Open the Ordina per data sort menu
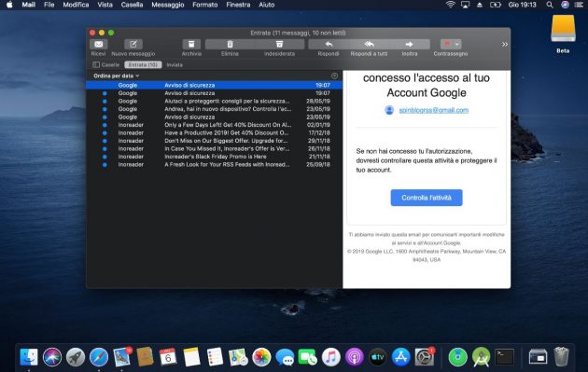588x372 pixels. pos(117,76)
